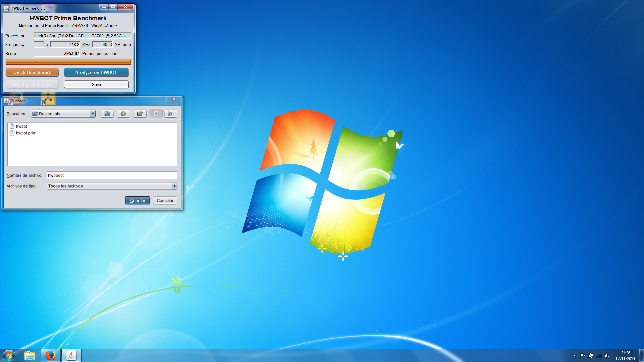Open the Documents folder dropdown
This screenshot has height=362, width=644.
tap(63, 114)
